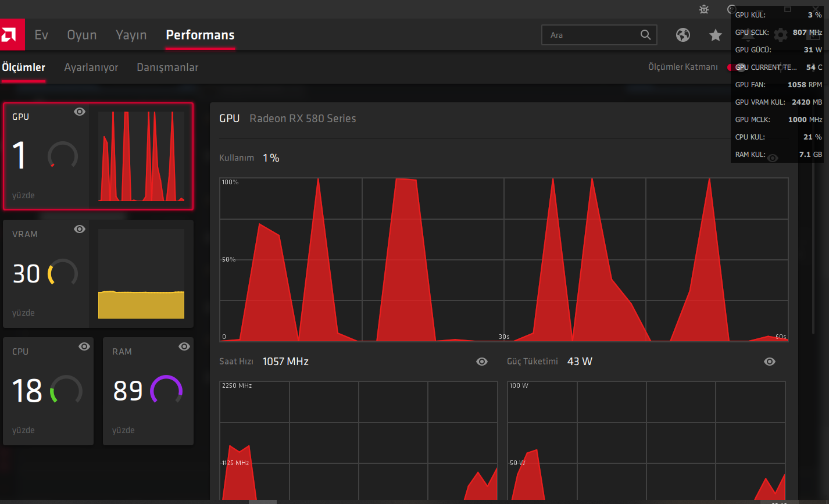Switch to the Danışmanlar sub-tab
Screen dimensions: 829x504
(167, 67)
